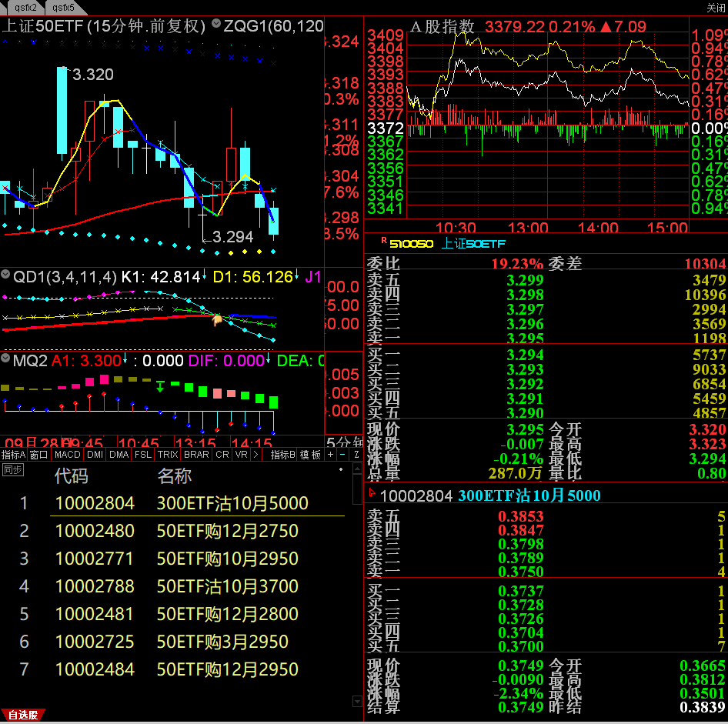
Task: Click the A股指数 chart title
Action: tap(442, 26)
